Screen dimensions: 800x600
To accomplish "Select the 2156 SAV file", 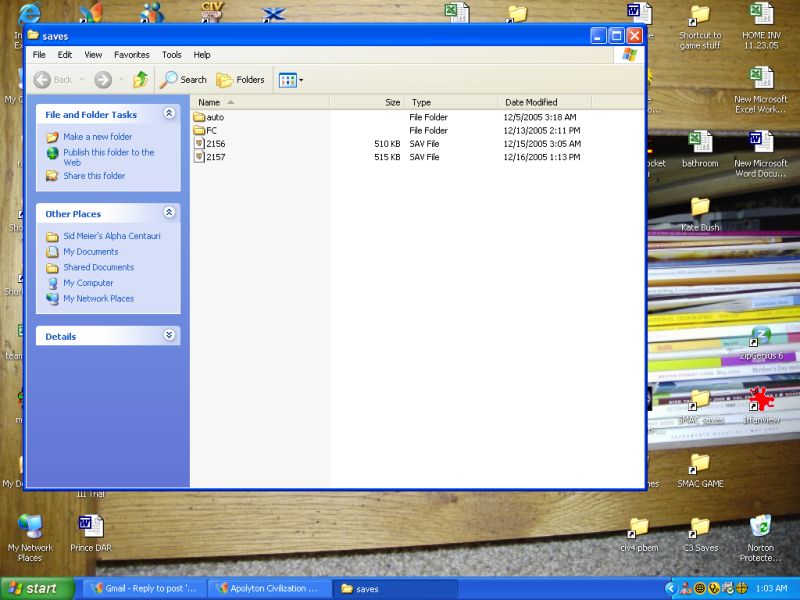I will 215,144.
